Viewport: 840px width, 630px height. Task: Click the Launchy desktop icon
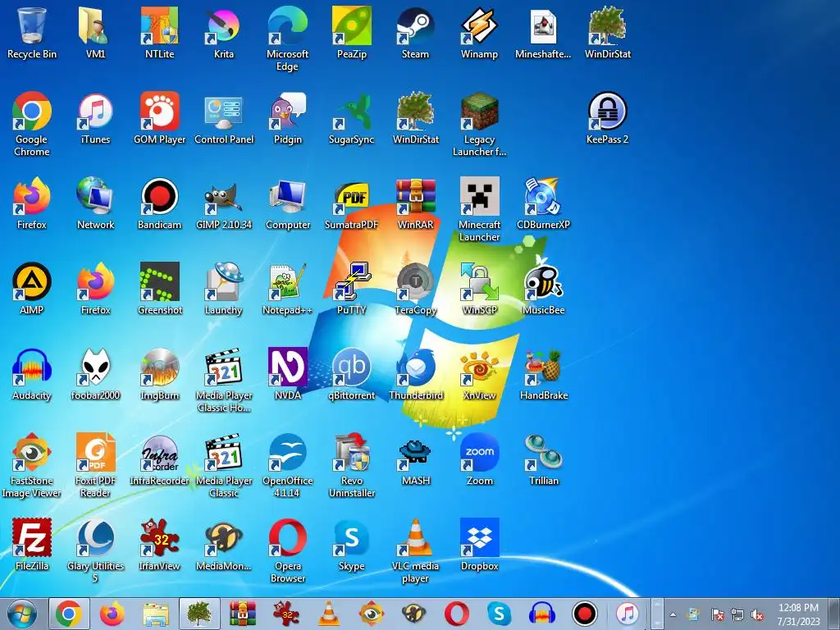[223, 288]
